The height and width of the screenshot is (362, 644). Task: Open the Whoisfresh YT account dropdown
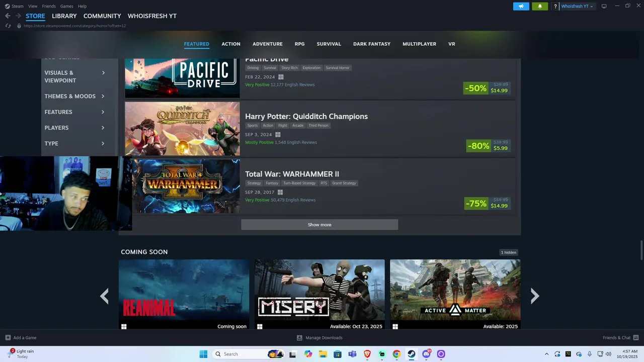tap(577, 7)
